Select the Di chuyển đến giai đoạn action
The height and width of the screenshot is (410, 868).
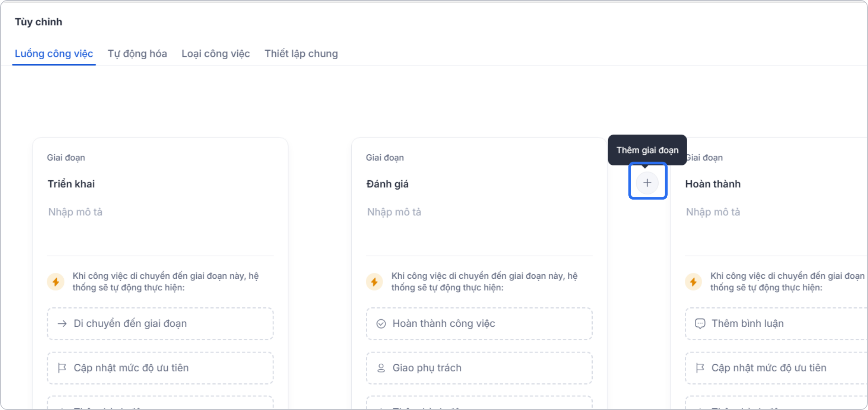click(x=160, y=324)
